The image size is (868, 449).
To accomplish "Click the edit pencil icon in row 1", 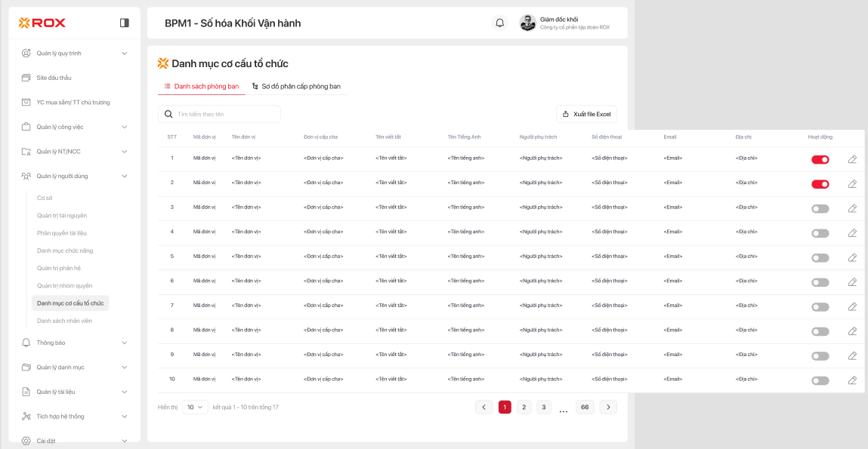I will 852,159.
